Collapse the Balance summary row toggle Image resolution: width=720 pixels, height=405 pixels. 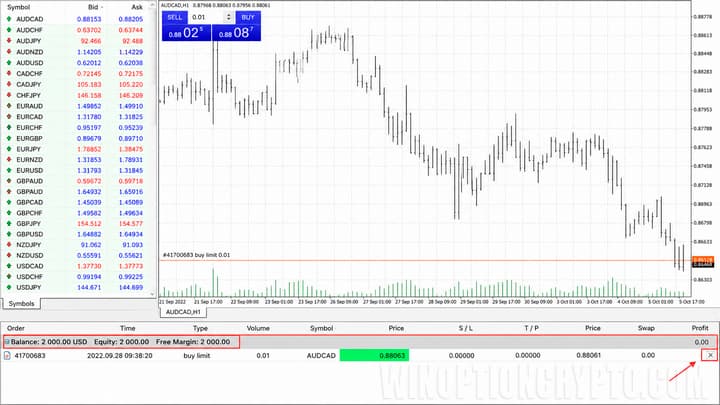pyautogui.click(x=7, y=342)
